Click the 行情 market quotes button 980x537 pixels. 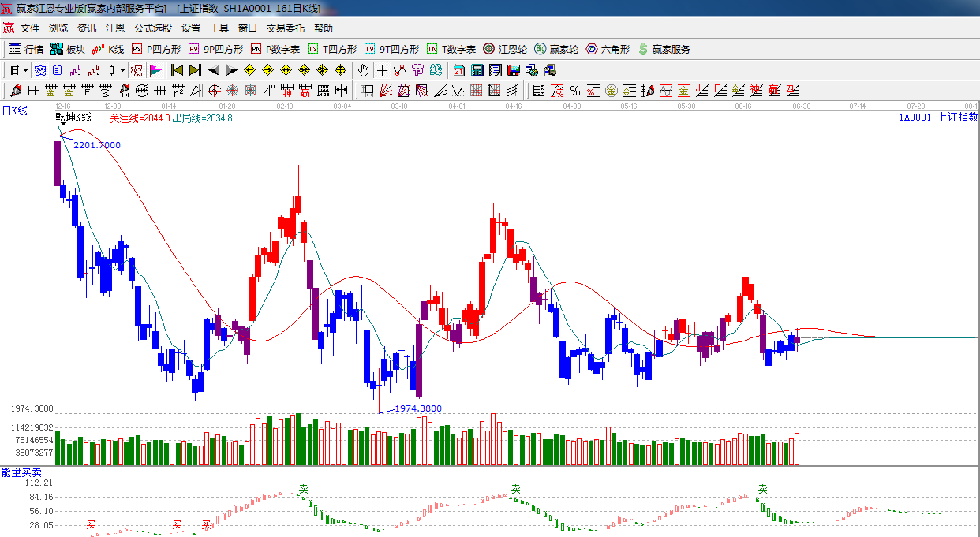point(26,49)
